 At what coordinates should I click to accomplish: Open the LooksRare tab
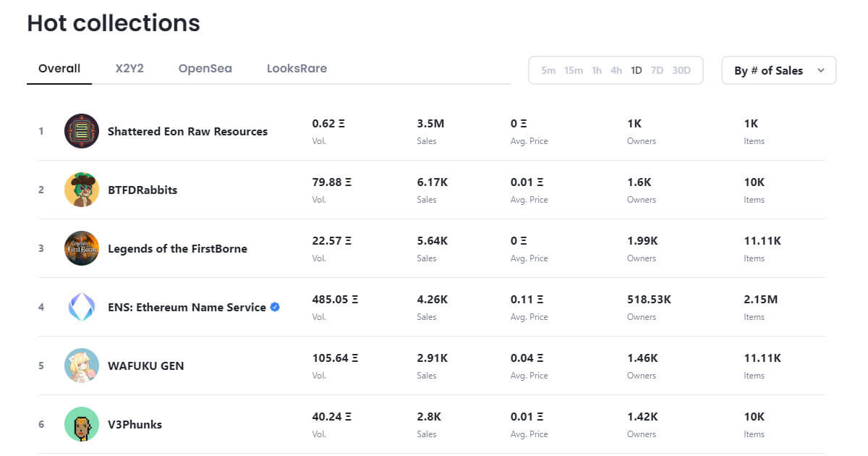(x=297, y=69)
